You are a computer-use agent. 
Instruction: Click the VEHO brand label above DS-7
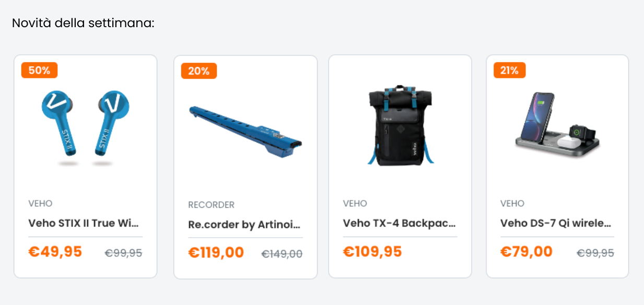(x=512, y=203)
